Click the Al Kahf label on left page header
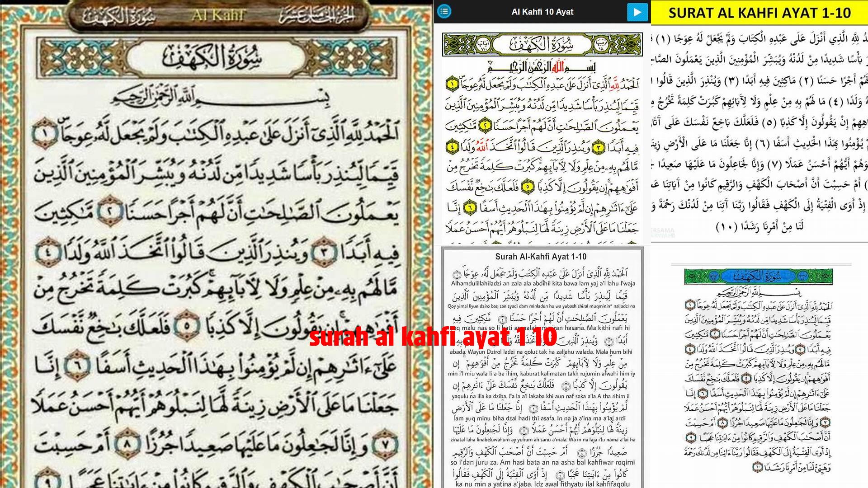This screenshot has width=868, height=488. pos(217,16)
